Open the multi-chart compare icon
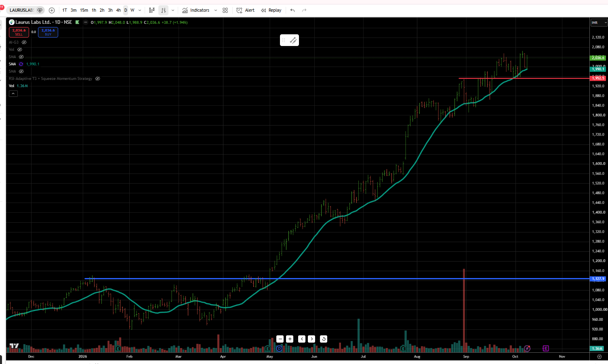608x364 pixels. point(152,10)
